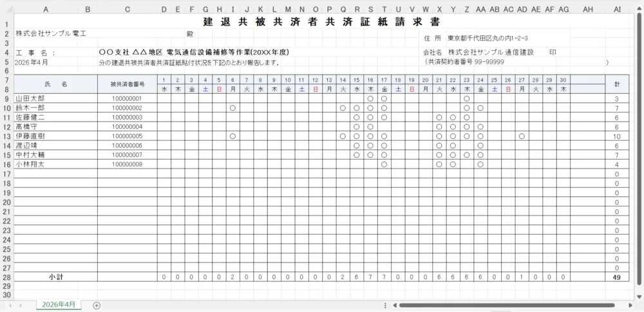Click the horizontal scrollbar right arrow
The image size is (644, 312).
(631, 306)
